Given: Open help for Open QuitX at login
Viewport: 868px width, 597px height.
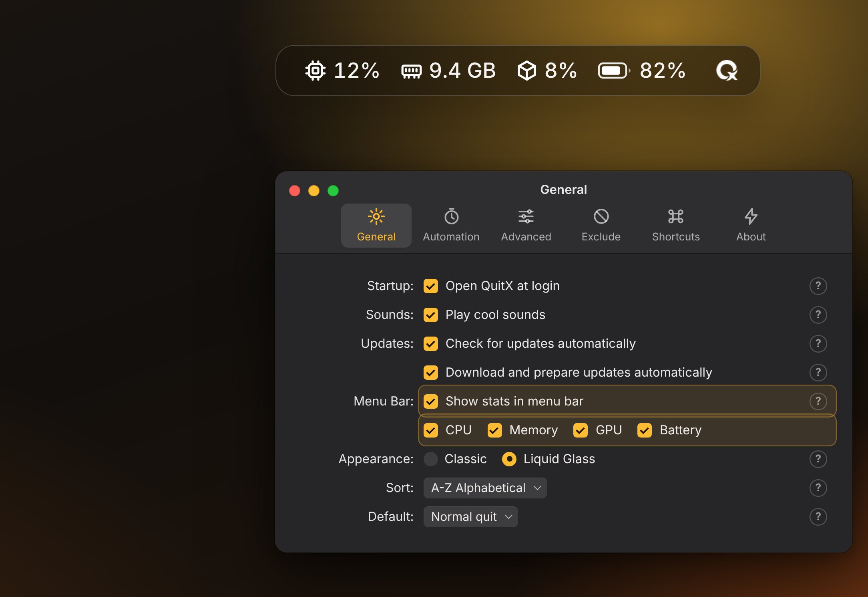Looking at the screenshot, I should click(x=818, y=286).
